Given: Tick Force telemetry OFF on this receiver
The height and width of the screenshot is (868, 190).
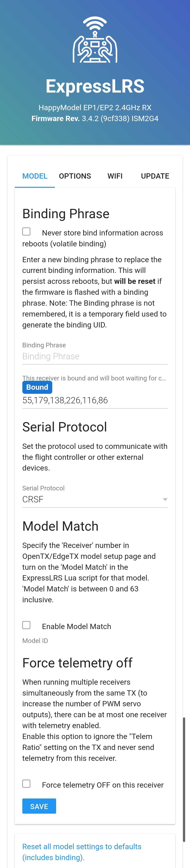Looking at the screenshot, I should (26, 784).
